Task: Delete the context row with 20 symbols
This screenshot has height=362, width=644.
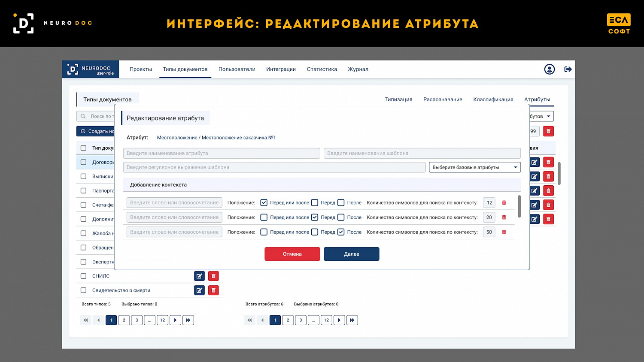Action: pyautogui.click(x=504, y=217)
